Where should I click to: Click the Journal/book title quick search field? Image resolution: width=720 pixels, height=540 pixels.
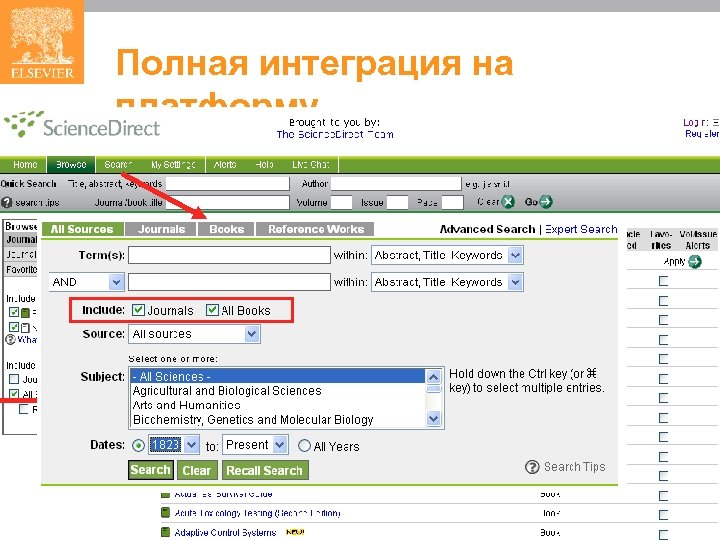(x=227, y=202)
